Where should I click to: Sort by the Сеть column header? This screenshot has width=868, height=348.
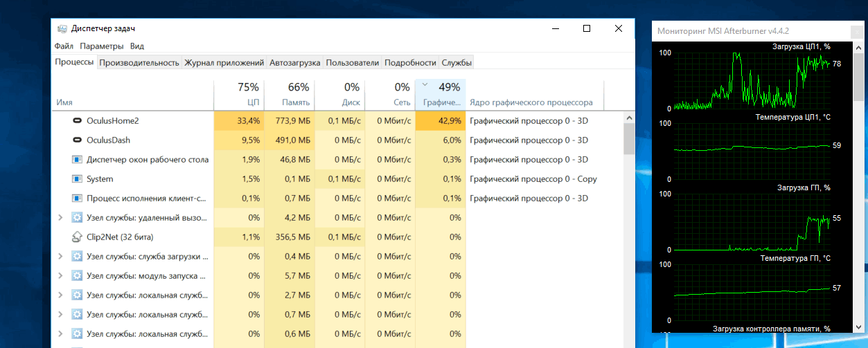coord(389,95)
